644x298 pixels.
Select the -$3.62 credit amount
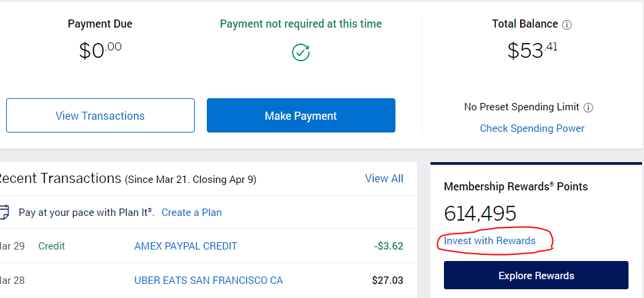(389, 246)
